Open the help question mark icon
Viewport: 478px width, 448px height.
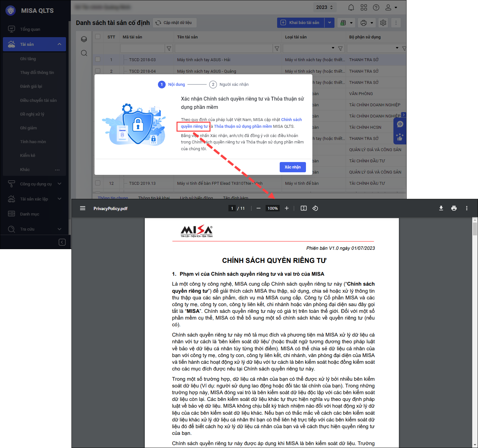376,7
